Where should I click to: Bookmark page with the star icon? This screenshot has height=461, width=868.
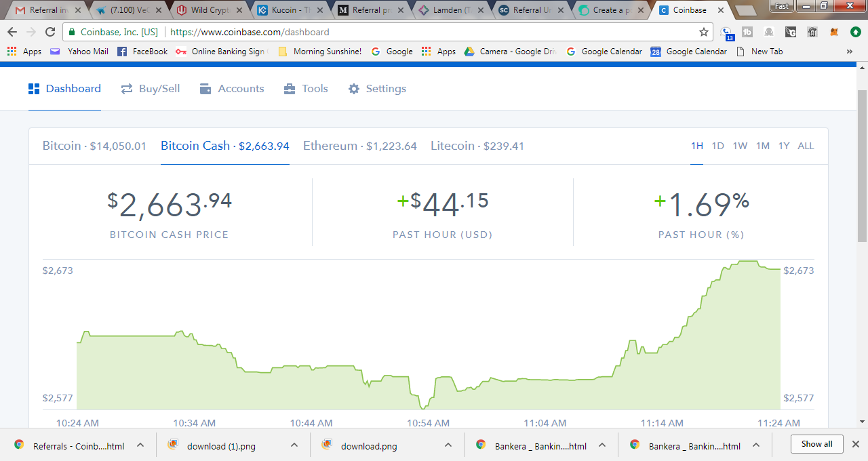(704, 32)
